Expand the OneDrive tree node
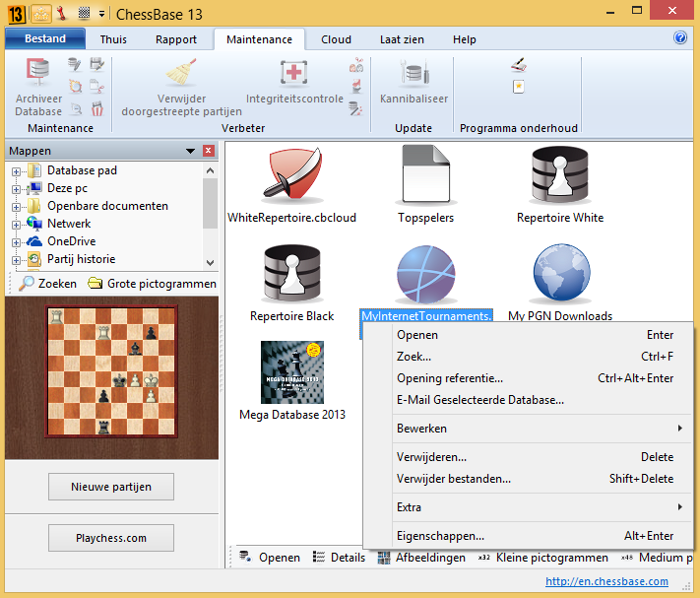 [x=16, y=242]
